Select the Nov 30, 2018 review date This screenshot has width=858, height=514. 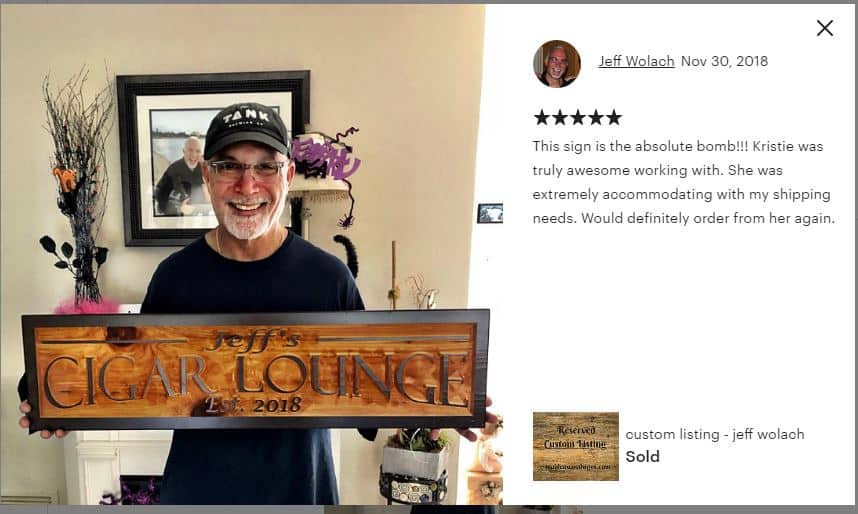click(x=724, y=61)
